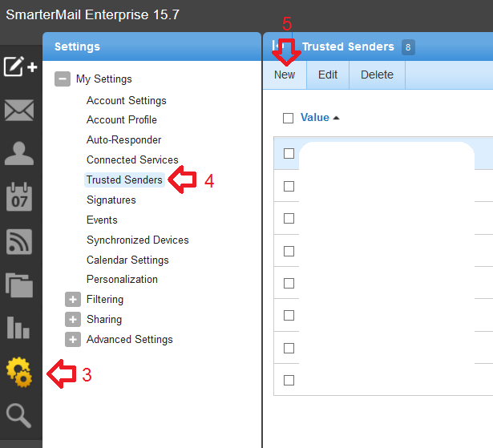
Task: Click the Advanced Settings tree label
Action: (130, 340)
